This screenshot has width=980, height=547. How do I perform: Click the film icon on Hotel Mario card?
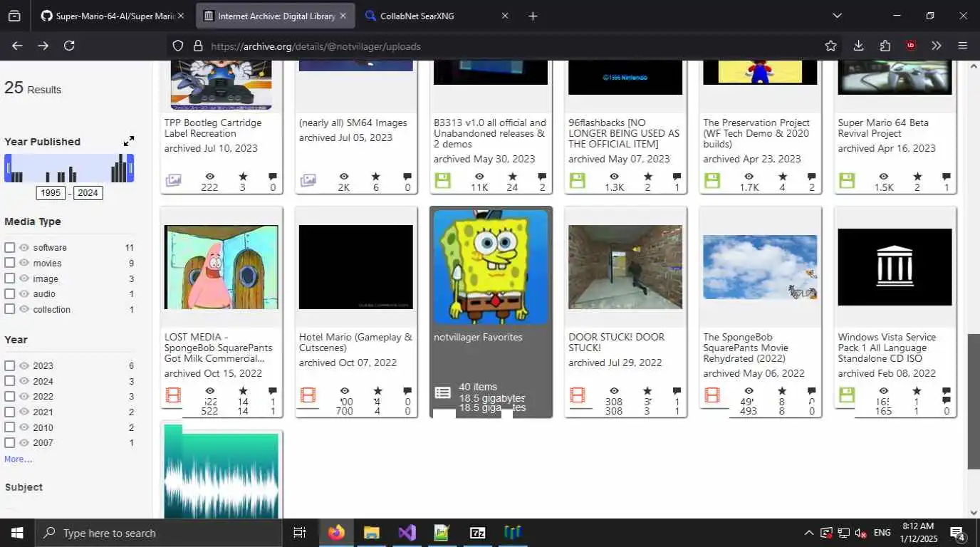click(x=308, y=395)
